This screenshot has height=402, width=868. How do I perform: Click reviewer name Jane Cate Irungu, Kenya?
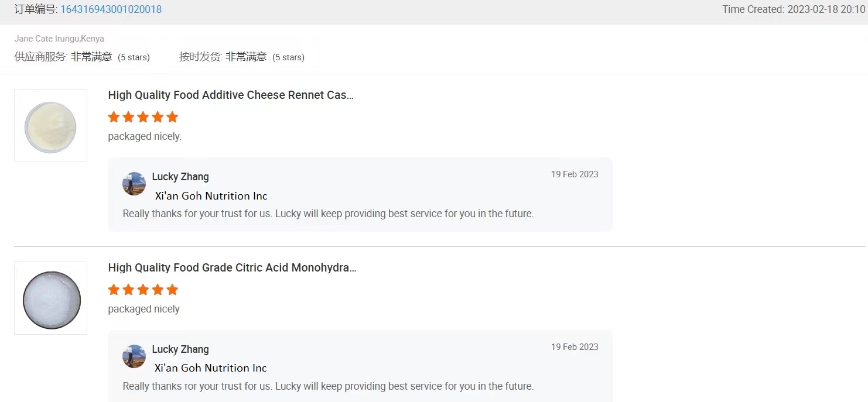tap(59, 39)
